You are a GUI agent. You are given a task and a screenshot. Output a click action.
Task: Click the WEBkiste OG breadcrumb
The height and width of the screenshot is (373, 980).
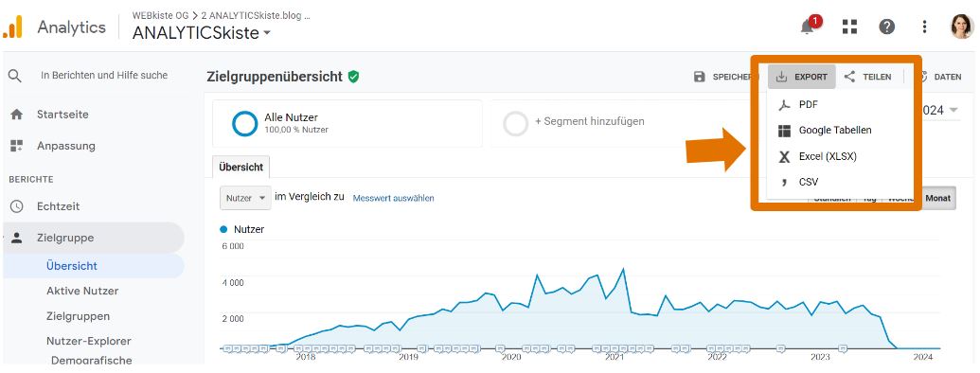tap(161, 15)
